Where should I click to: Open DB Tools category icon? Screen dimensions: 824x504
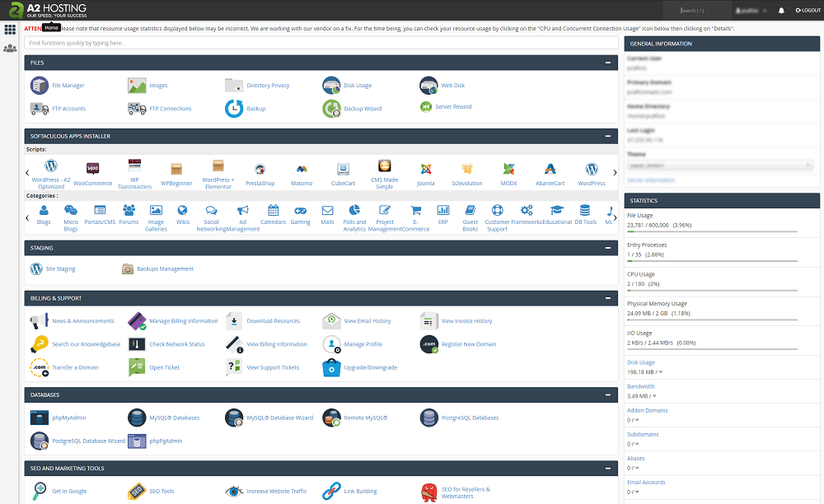(585, 210)
